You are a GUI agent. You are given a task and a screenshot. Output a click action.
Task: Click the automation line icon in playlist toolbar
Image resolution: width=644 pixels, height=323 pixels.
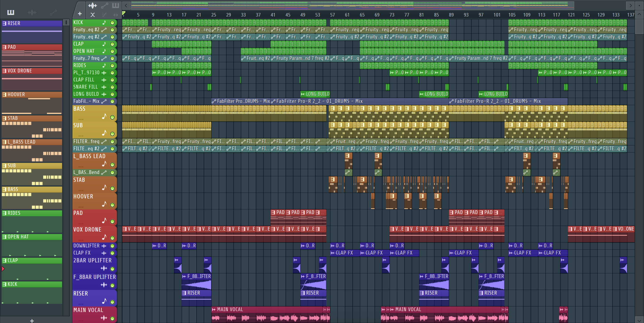click(x=104, y=5)
